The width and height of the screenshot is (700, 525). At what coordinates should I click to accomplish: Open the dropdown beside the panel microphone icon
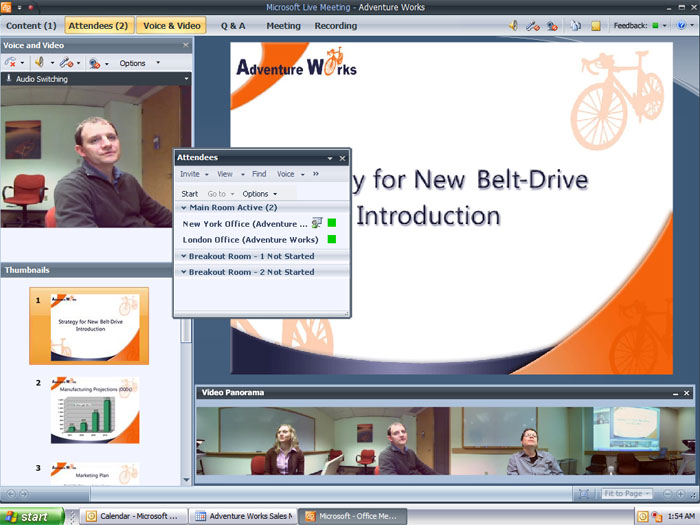coord(79,63)
